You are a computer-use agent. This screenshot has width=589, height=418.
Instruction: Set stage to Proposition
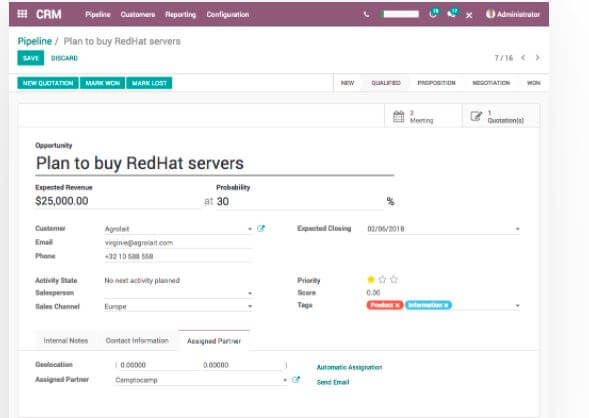[436, 83]
